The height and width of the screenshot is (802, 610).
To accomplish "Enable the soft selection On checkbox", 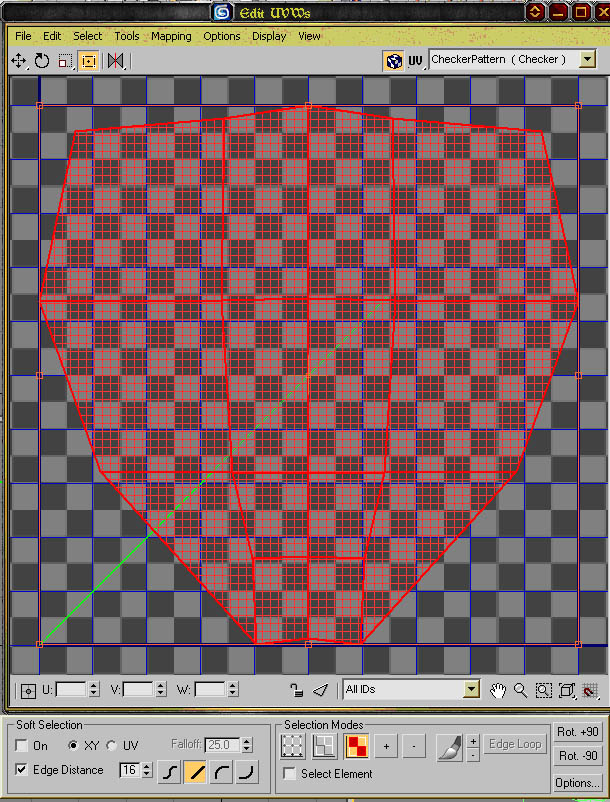I will pos(22,746).
